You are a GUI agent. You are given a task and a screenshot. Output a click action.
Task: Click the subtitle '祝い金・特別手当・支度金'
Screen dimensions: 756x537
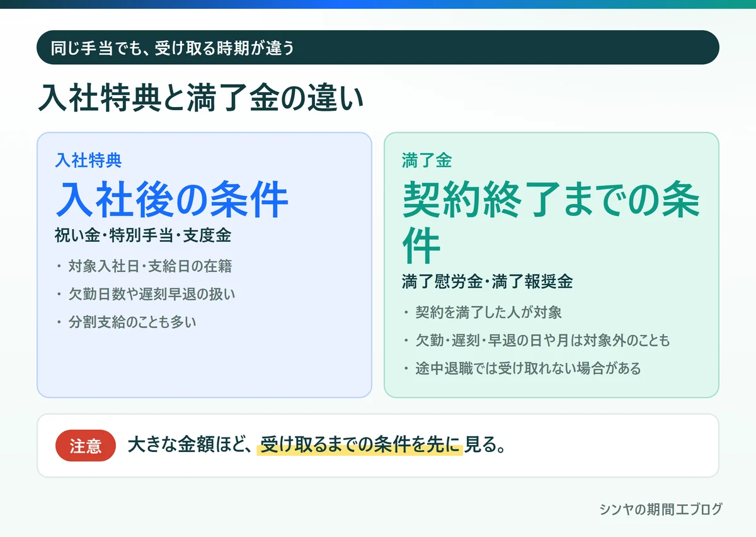pyautogui.click(x=143, y=236)
